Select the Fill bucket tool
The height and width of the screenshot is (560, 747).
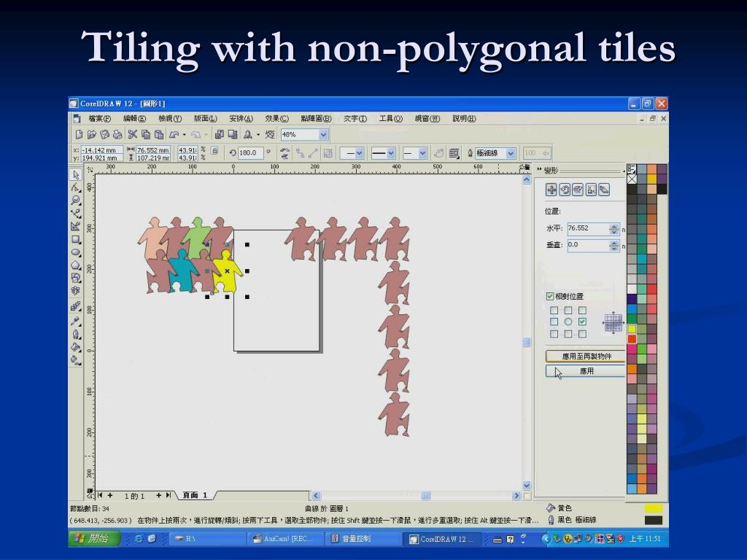pos(76,347)
